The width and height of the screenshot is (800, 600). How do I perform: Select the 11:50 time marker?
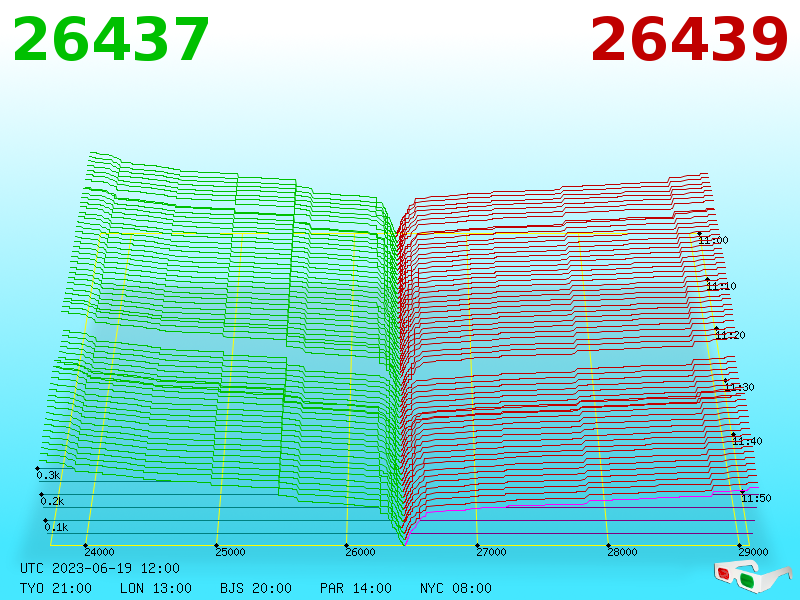pyautogui.click(x=756, y=498)
